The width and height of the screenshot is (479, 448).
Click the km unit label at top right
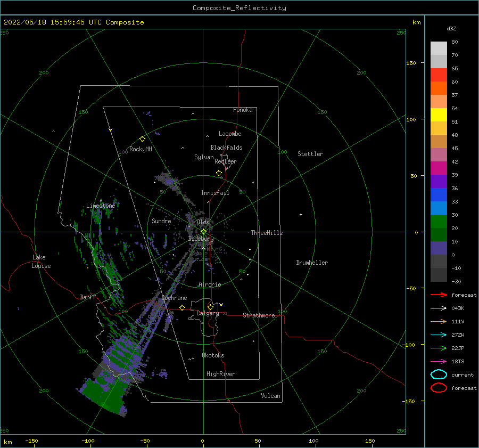pyautogui.click(x=416, y=22)
